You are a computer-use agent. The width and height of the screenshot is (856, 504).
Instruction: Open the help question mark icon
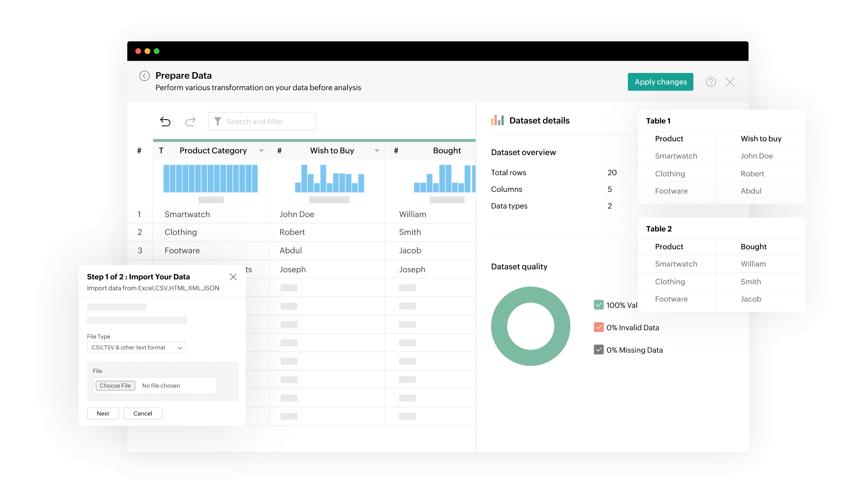point(711,82)
